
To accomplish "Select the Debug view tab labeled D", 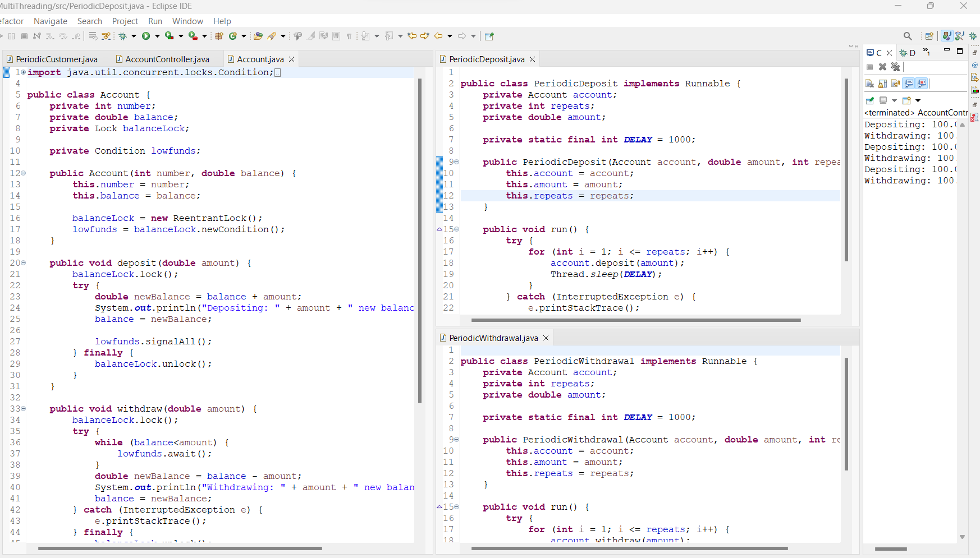I will coord(908,53).
